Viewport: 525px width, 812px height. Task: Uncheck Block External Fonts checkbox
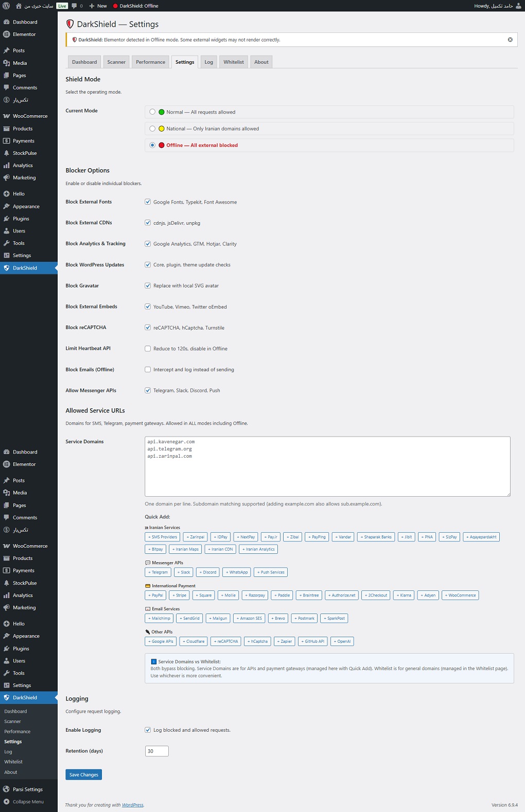(148, 202)
